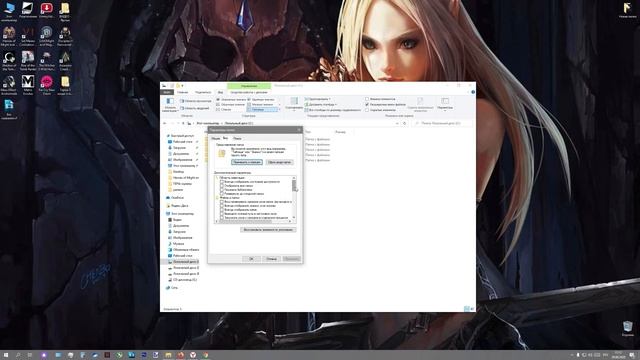Viewport: 640px width, 360px height.
Task: Select the Mass Effect Andromeda desktop icon
Action: coord(9,85)
